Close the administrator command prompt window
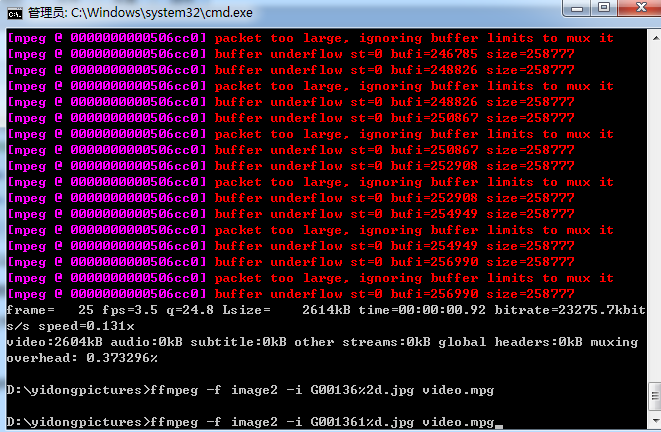 641,8
